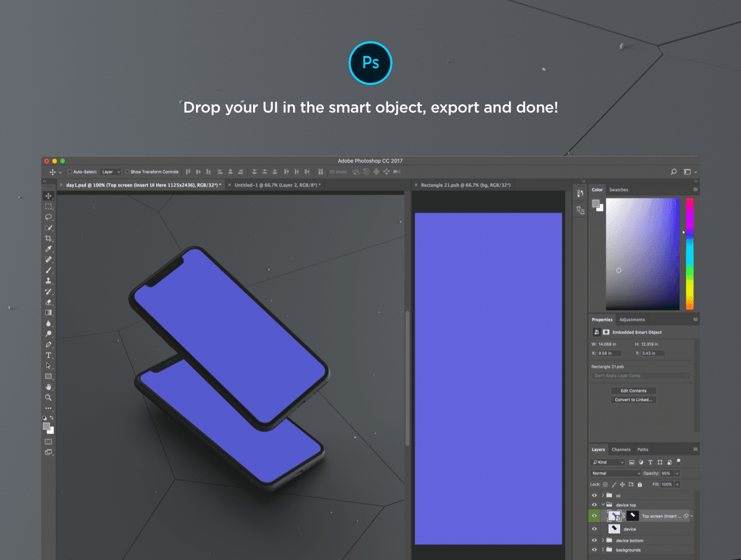Click the Convert to Linked button

tap(633, 400)
